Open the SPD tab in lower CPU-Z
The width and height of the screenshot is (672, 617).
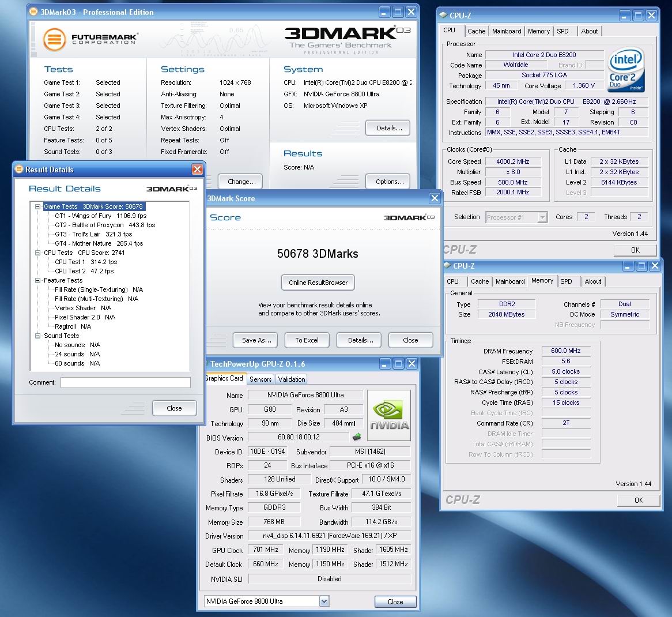566,282
